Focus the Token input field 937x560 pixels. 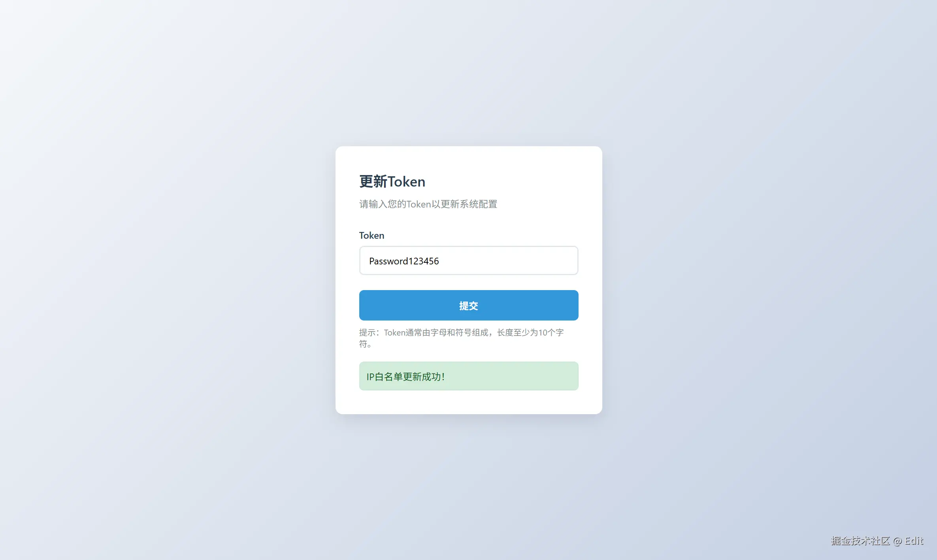pyautogui.click(x=469, y=260)
